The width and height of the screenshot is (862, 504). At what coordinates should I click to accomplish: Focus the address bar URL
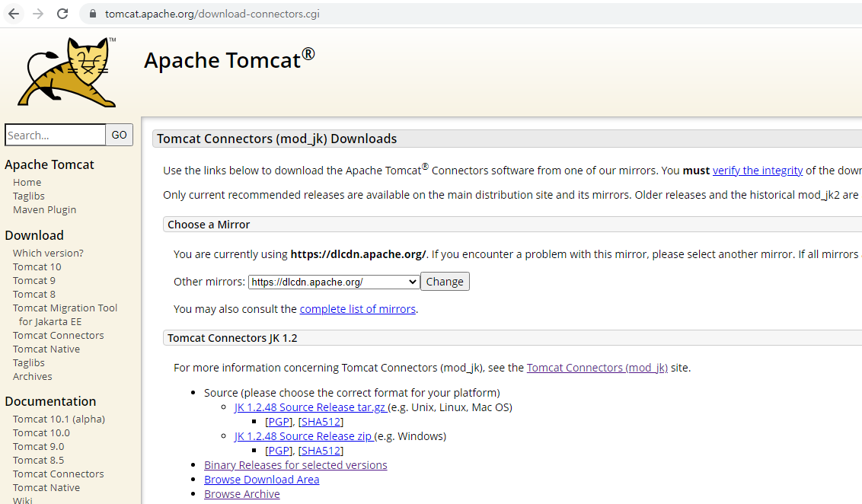(212, 14)
